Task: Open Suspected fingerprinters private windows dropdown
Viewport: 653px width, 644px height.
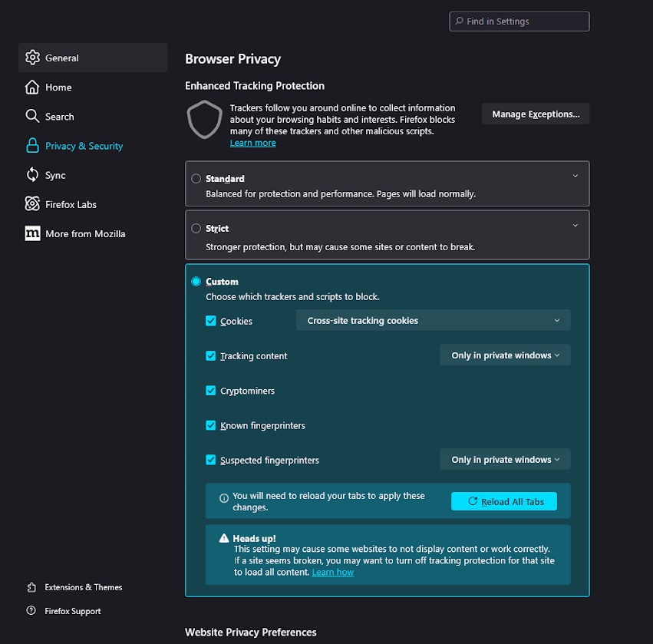Action: 505,460
